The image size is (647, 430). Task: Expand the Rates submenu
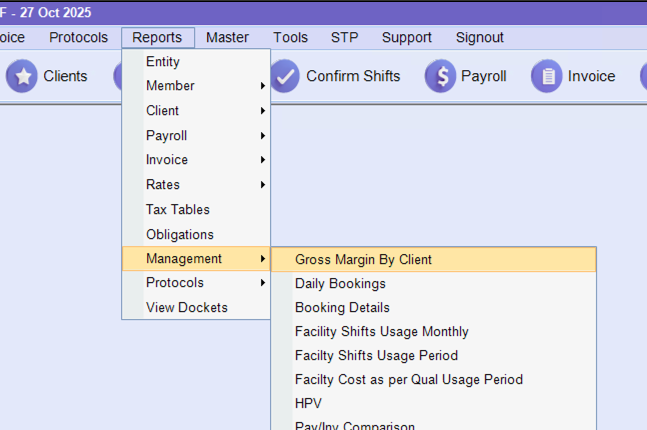[163, 185]
